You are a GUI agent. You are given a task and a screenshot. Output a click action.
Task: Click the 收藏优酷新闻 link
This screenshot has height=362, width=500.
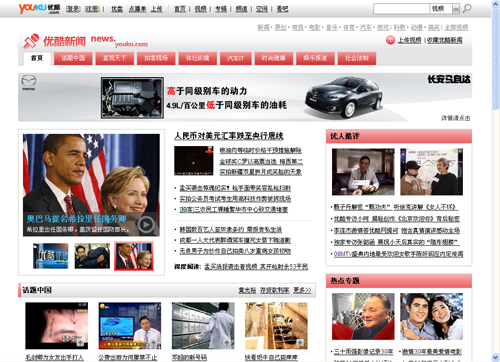coord(445,40)
